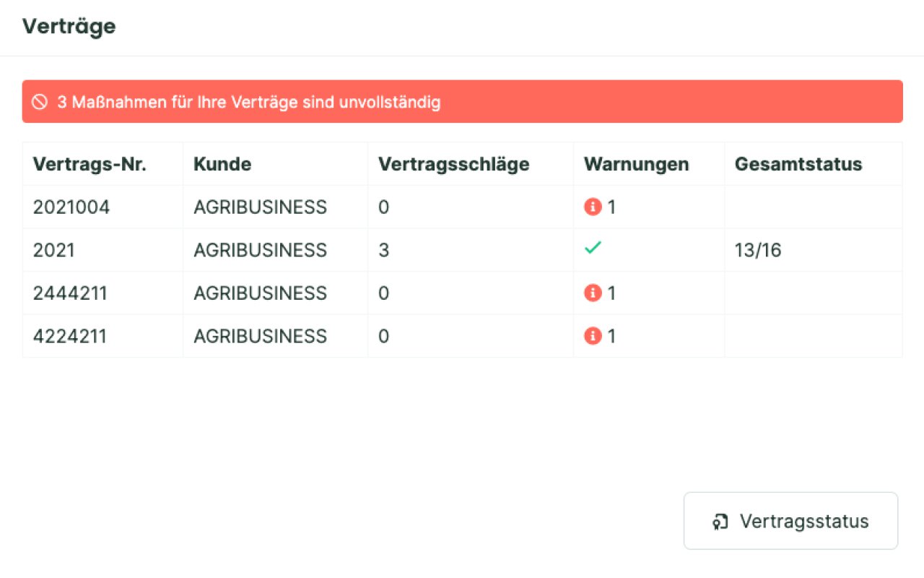Click the Vertragsschläge value 3 for contract 2021

click(x=383, y=251)
